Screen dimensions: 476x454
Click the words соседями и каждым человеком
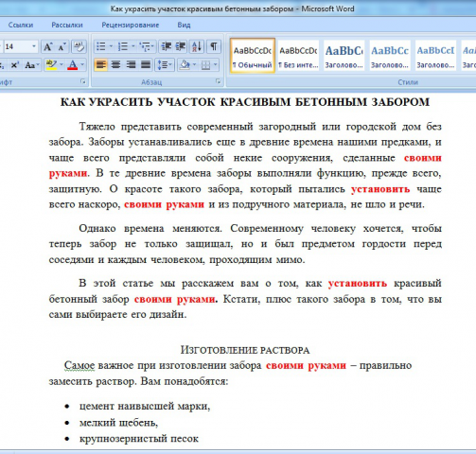[126, 259]
